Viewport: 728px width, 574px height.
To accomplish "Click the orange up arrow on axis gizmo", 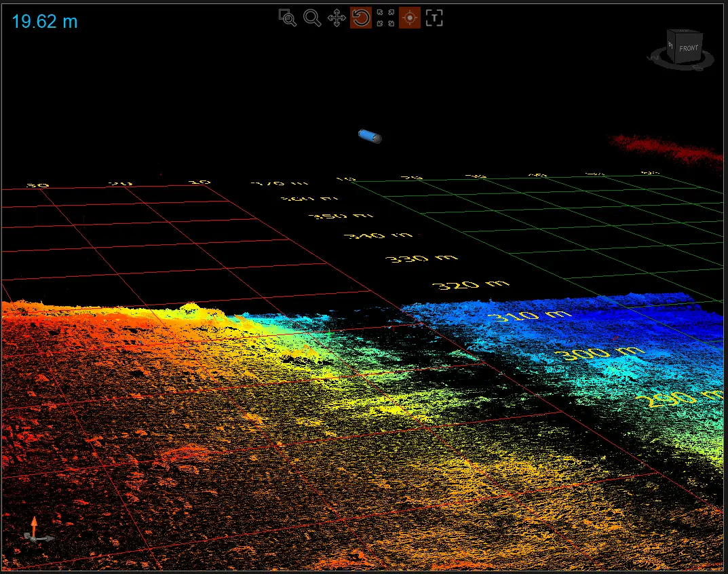I will tap(33, 524).
